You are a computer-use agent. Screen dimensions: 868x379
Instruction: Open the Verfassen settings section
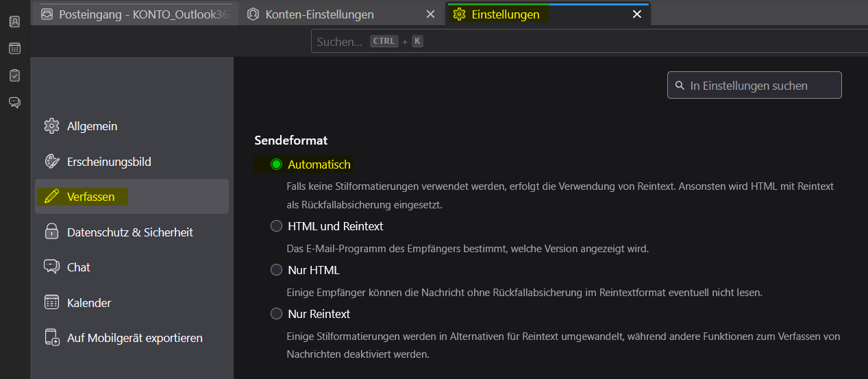point(90,197)
